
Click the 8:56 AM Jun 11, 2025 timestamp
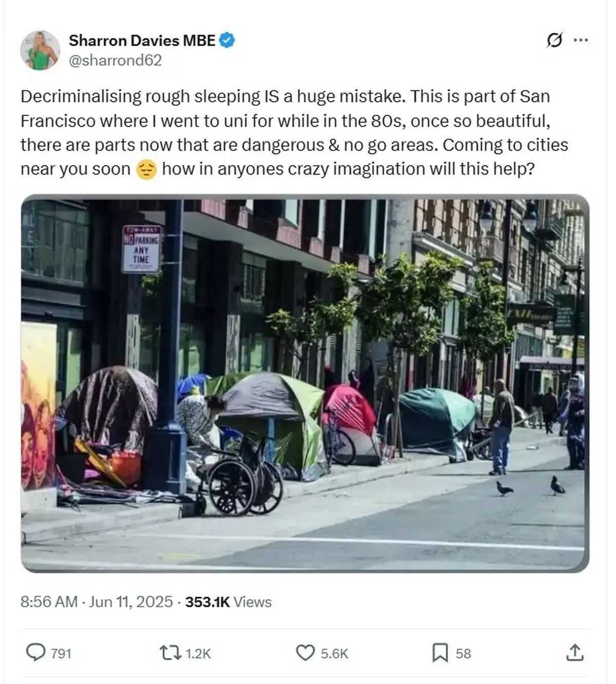pos(97,601)
